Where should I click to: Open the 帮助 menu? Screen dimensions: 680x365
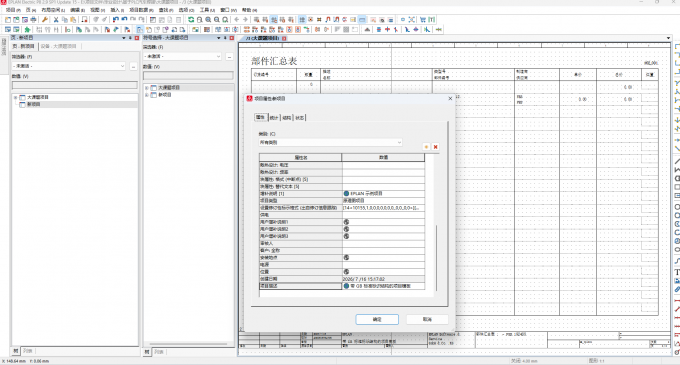tap(249, 10)
